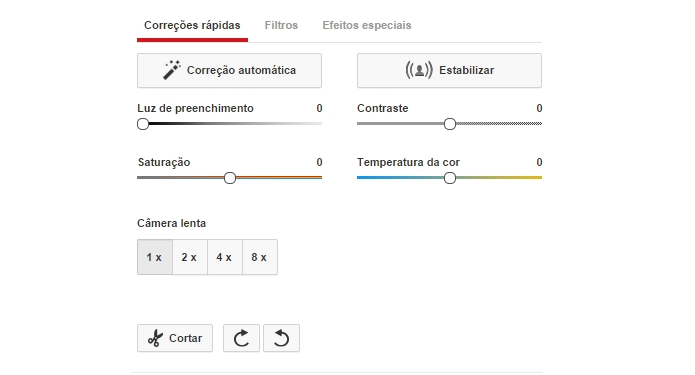Select 2 x slow motion speed

[x=190, y=257]
